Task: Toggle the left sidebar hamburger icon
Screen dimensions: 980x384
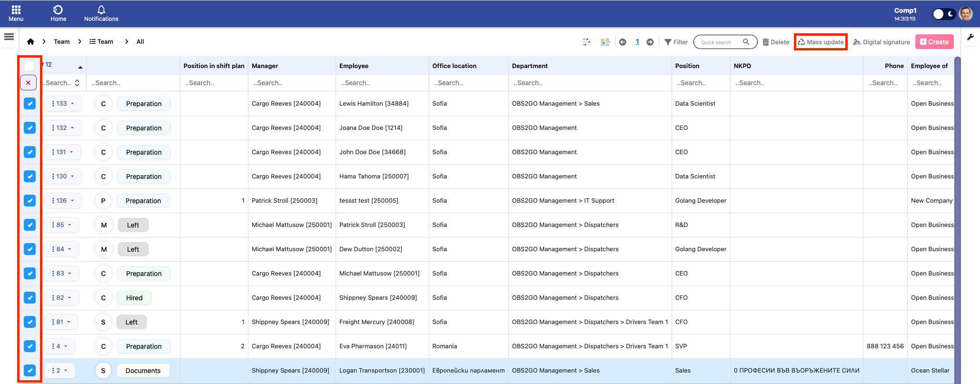Action: 9,37
